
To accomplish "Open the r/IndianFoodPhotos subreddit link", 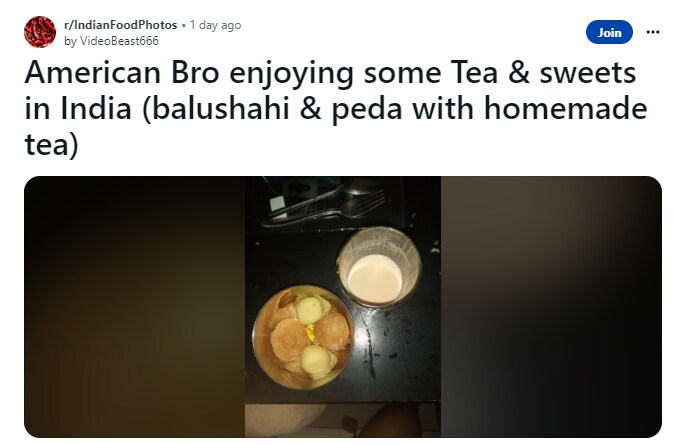I will pos(120,25).
